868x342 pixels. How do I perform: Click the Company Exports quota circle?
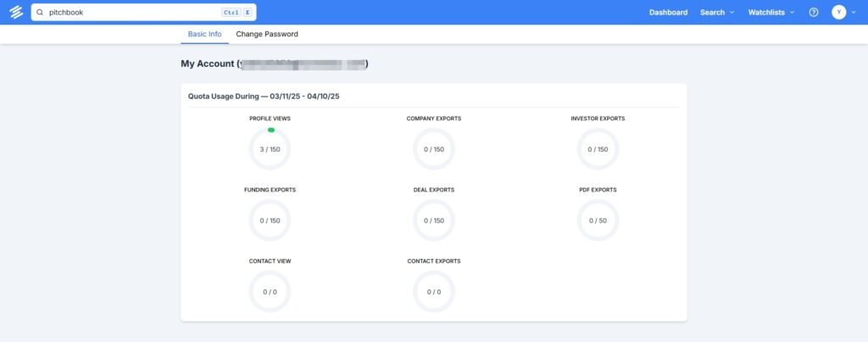pyautogui.click(x=434, y=149)
